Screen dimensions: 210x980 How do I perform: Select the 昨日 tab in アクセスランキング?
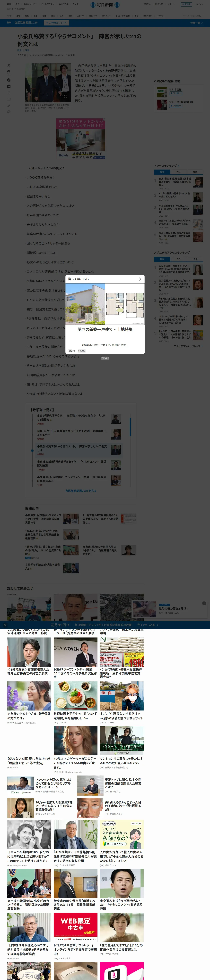point(178,172)
